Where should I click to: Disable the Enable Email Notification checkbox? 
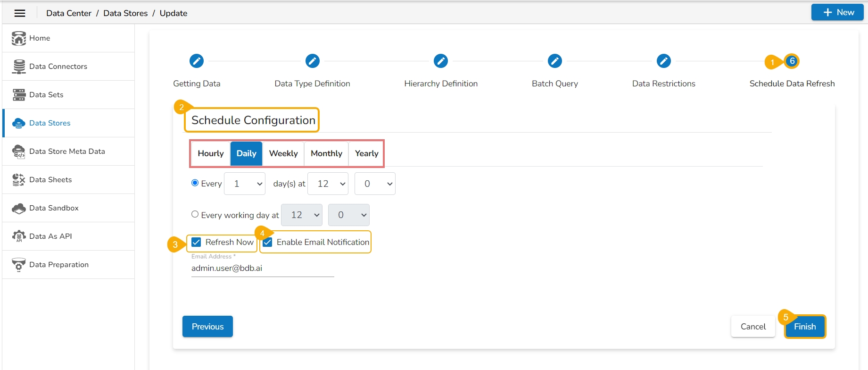pyautogui.click(x=268, y=242)
